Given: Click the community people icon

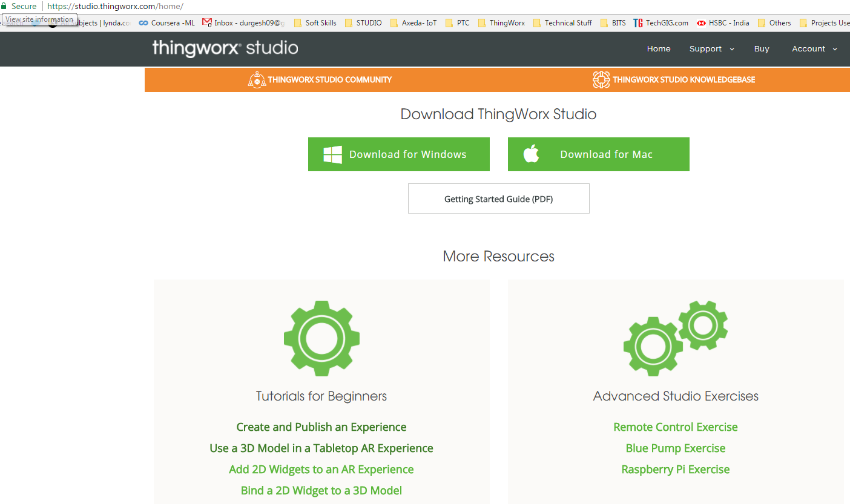Looking at the screenshot, I should [x=257, y=80].
